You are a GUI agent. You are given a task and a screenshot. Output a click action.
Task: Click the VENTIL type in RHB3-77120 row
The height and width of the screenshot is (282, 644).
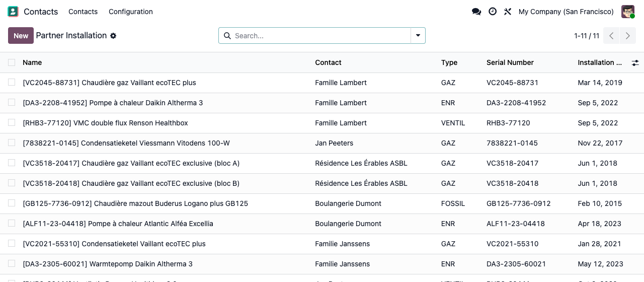click(453, 123)
